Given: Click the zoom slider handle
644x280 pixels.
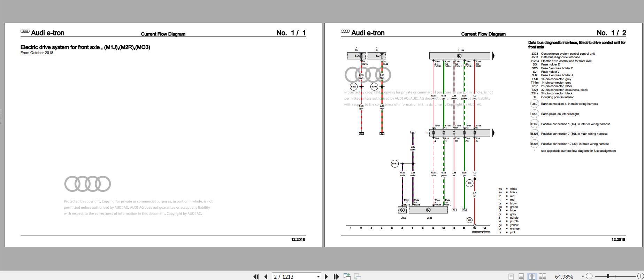Looking at the screenshot, I should (x=608, y=276).
